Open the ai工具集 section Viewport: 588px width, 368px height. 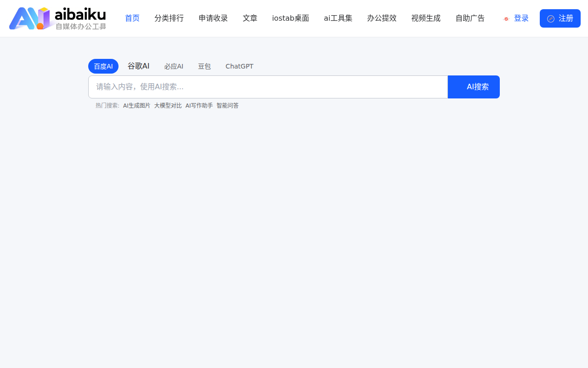pos(338,18)
